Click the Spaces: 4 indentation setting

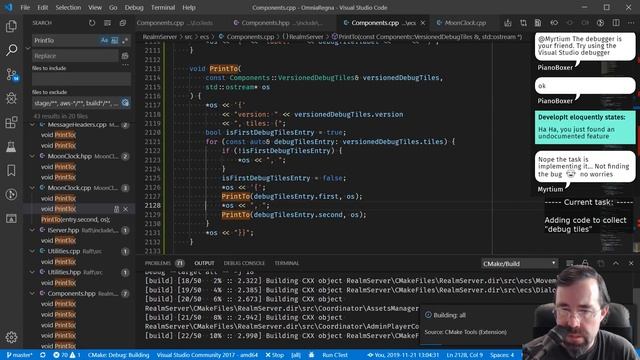tap(502, 355)
